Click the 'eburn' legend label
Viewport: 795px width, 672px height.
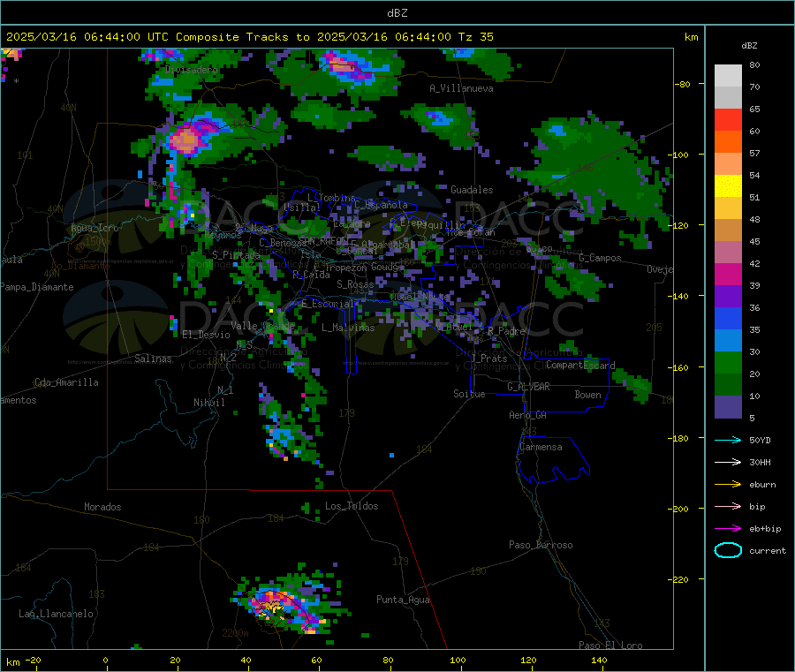(762, 485)
